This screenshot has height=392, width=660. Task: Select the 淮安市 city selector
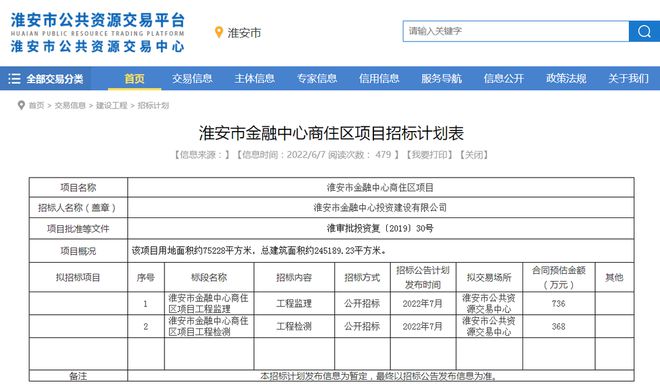tap(244, 33)
